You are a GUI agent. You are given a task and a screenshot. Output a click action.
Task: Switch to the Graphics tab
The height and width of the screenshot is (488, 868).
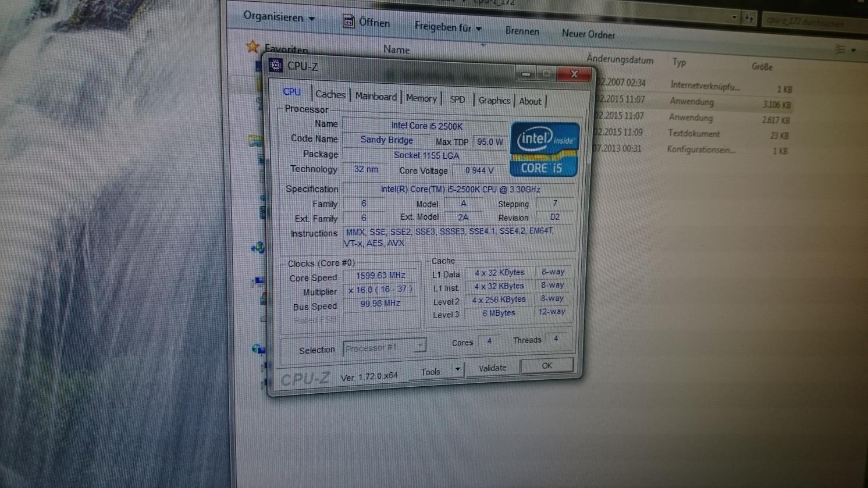tap(494, 101)
